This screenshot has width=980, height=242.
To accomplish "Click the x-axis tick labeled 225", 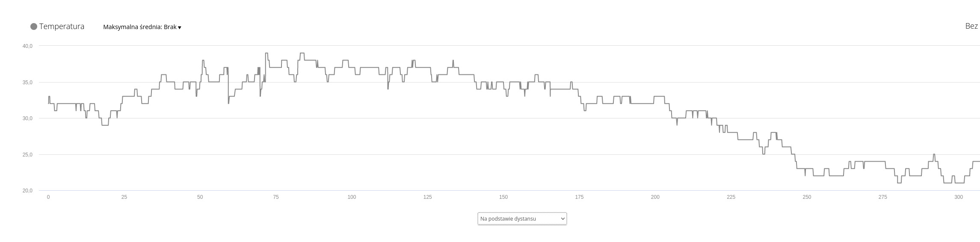I will [731, 197].
